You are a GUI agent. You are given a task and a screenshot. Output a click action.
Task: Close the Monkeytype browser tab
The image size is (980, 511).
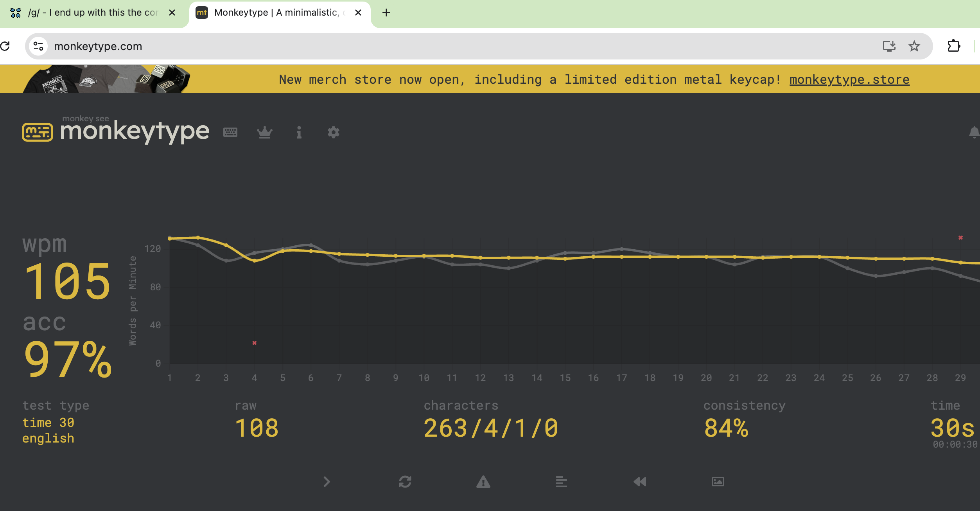[x=358, y=13]
